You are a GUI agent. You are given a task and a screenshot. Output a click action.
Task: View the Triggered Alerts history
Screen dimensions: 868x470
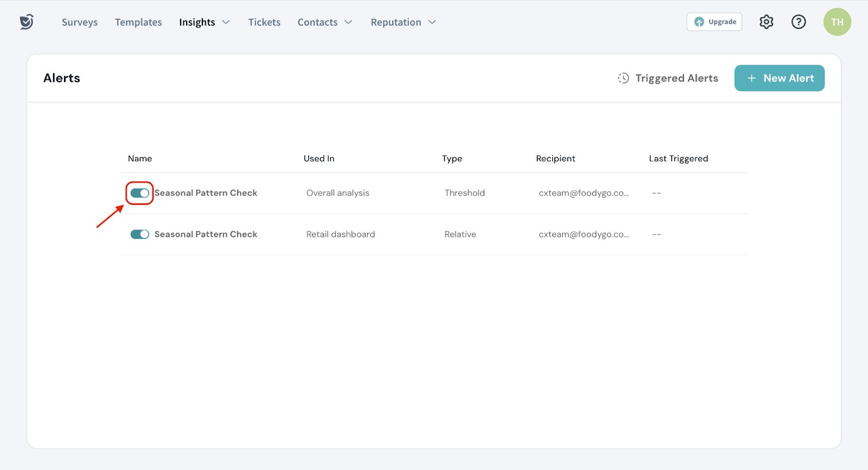point(676,78)
